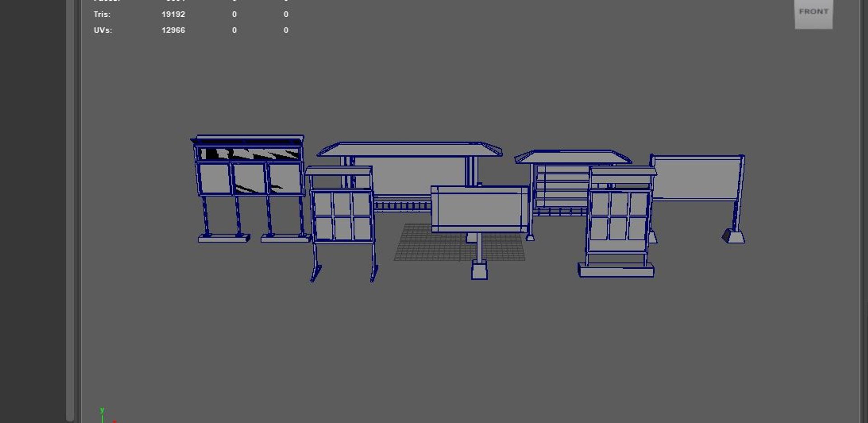
Task: Click the green y axis of the view gizmo
Action: coord(102,415)
